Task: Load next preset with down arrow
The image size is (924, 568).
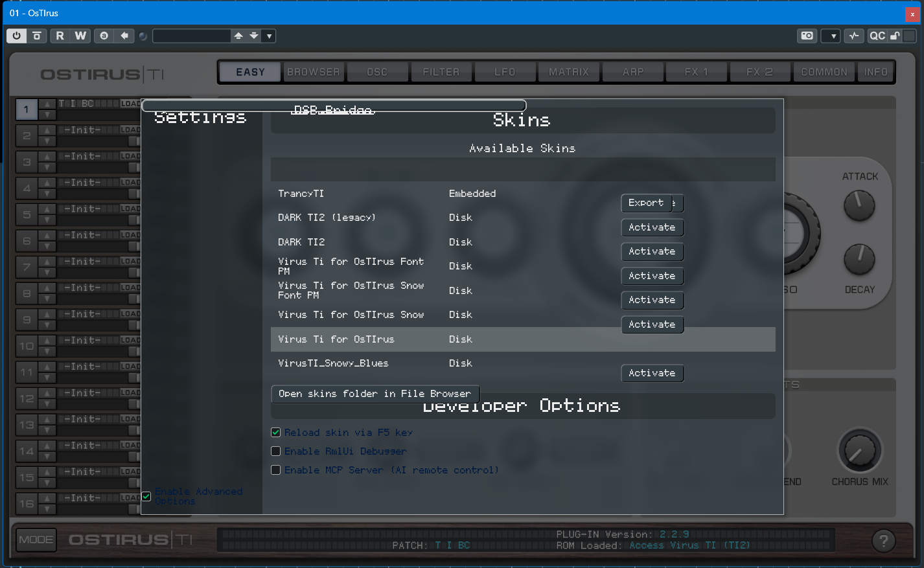Action: [254, 36]
